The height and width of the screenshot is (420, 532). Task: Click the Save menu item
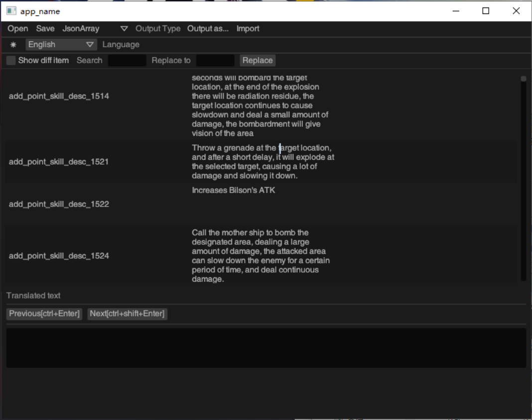tap(45, 28)
